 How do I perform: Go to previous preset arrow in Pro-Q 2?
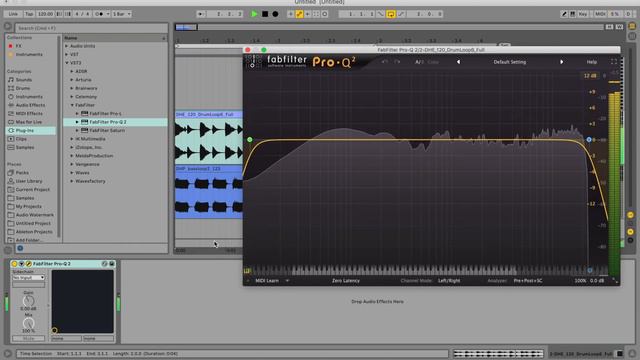coord(458,62)
